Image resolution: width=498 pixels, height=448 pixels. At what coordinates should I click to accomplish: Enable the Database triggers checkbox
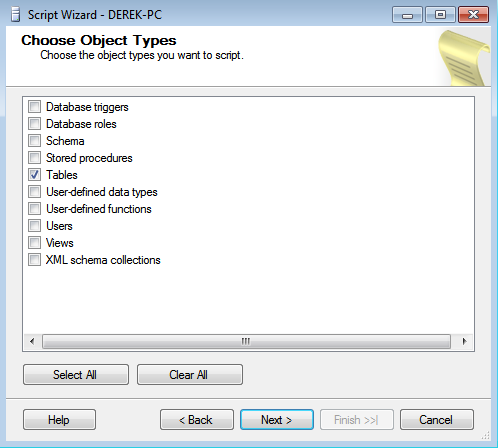click(x=34, y=107)
